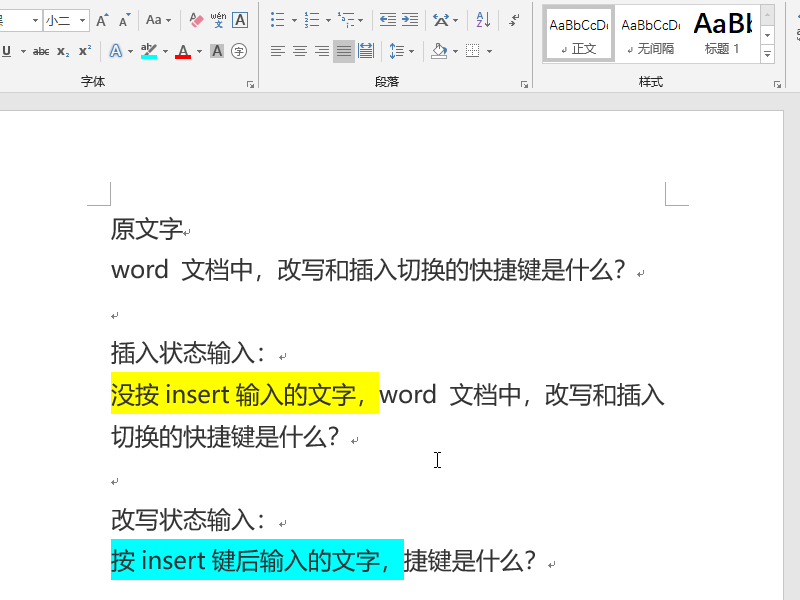Open the Asian layout tool

tap(441, 20)
